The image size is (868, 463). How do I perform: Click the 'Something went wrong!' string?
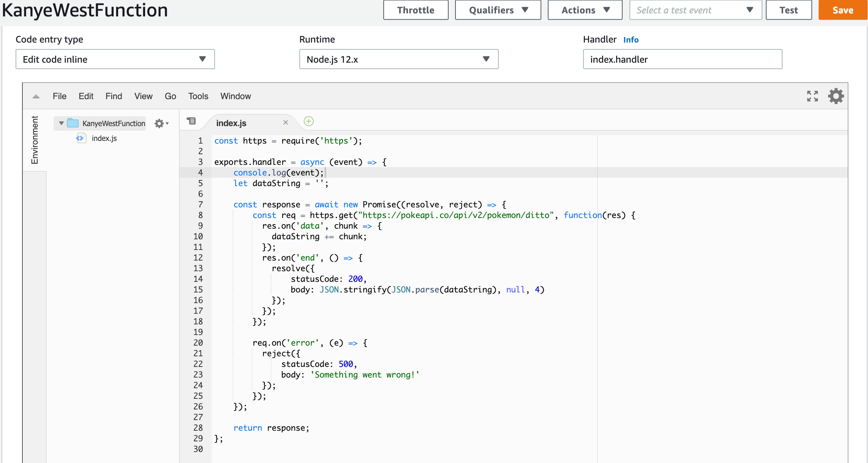pyautogui.click(x=365, y=375)
